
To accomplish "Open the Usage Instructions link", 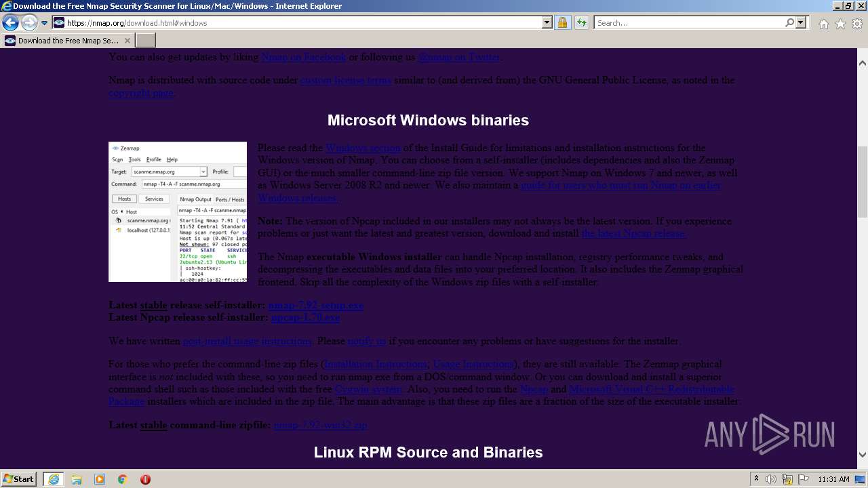I will [473, 364].
